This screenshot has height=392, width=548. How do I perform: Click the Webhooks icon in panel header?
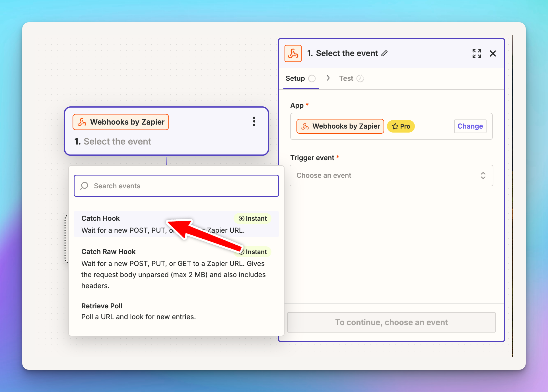293,53
